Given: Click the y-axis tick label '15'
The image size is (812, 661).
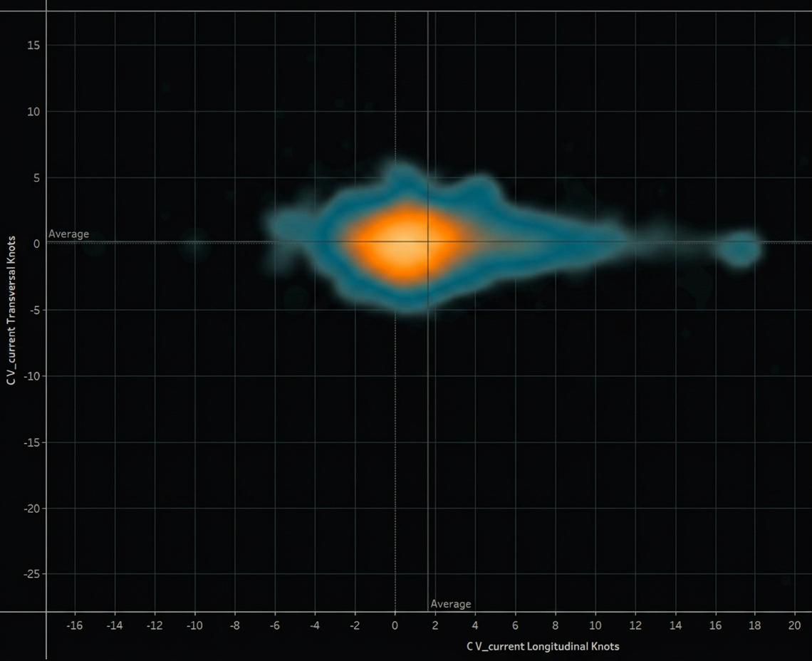Looking at the screenshot, I should point(33,46).
